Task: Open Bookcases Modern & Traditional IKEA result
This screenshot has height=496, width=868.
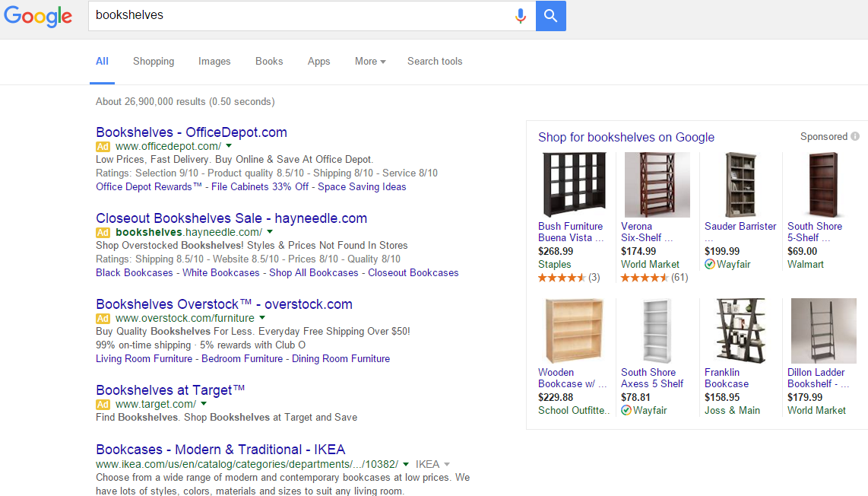Action: [x=220, y=450]
